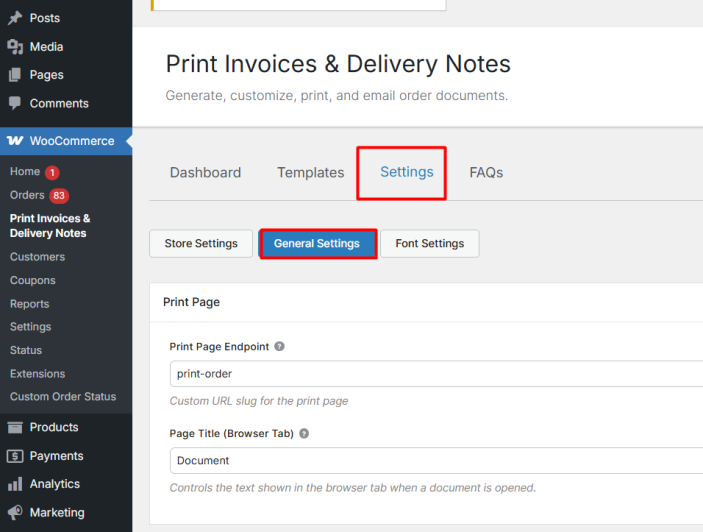Go to the FAQs tab
Screen dimensions: 703x532
[486, 173]
